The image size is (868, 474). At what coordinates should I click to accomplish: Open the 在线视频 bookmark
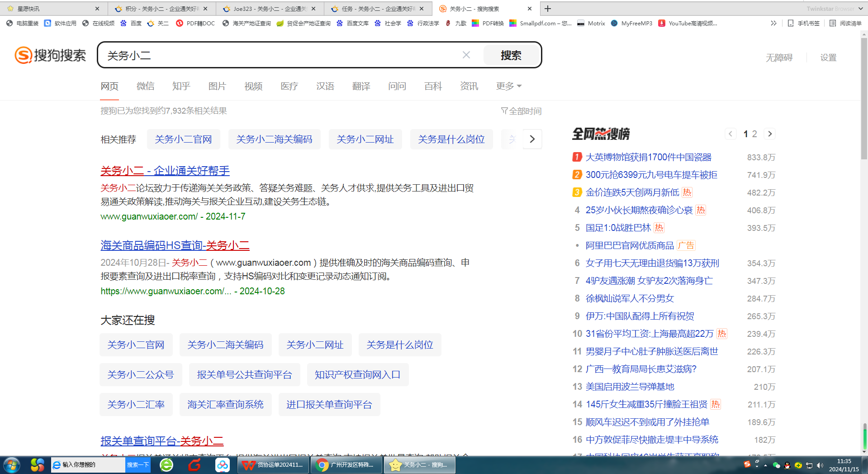tap(99, 23)
